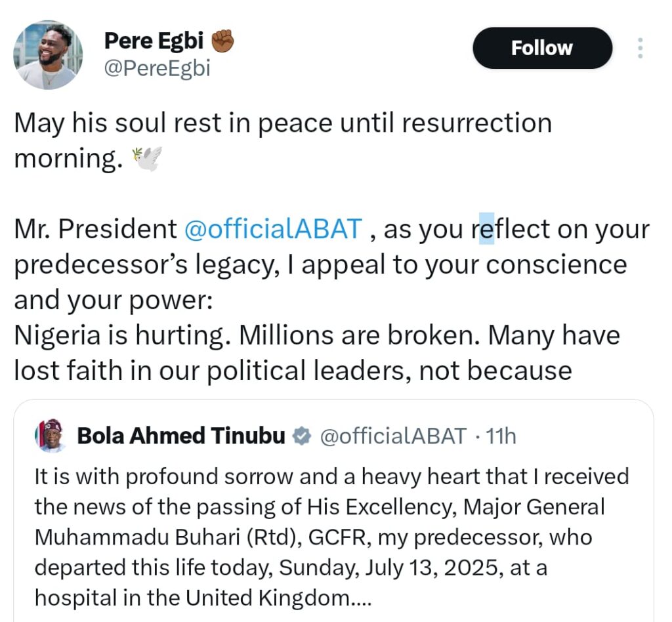Click the verified badge beside Bola Ahmed Tinubu
The height and width of the screenshot is (622, 672).
click(301, 436)
